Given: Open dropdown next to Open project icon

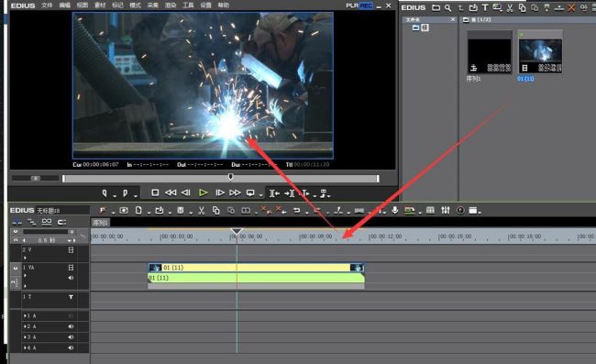Looking at the screenshot, I should pyautogui.click(x=170, y=213).
